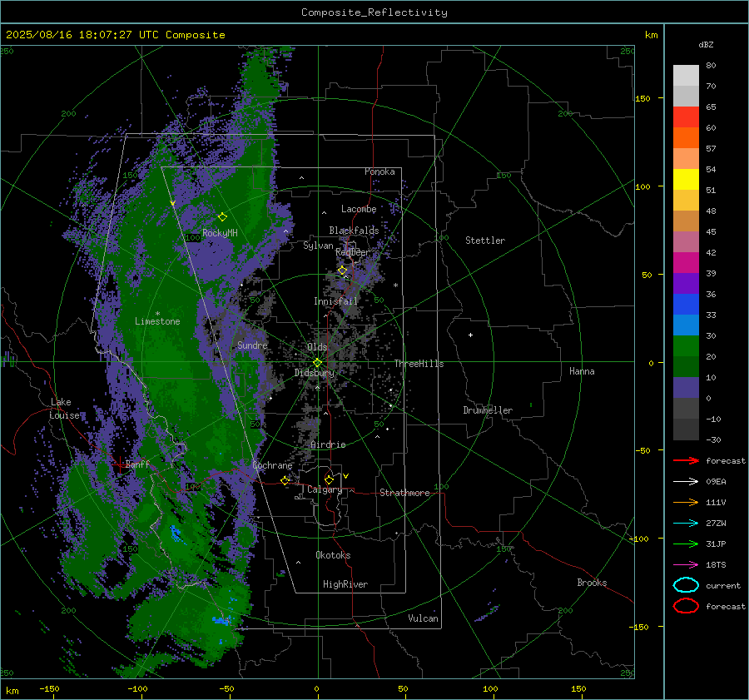Click the Lacombe label
Image resolution: width=749 pixels, height=700 pixels.
point(359,209)
